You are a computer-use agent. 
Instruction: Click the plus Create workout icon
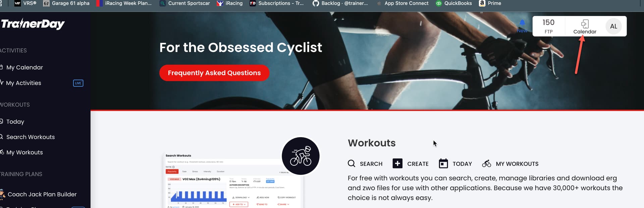[397, 163]
